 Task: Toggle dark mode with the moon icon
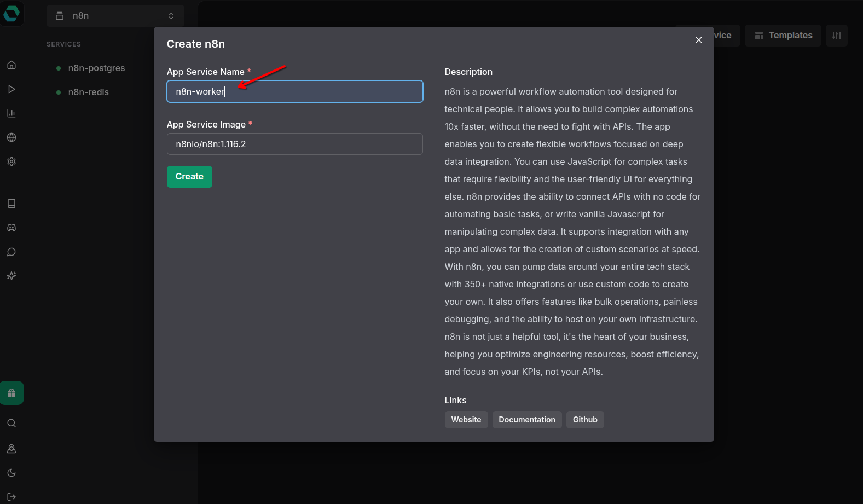[x=11, y=473]
